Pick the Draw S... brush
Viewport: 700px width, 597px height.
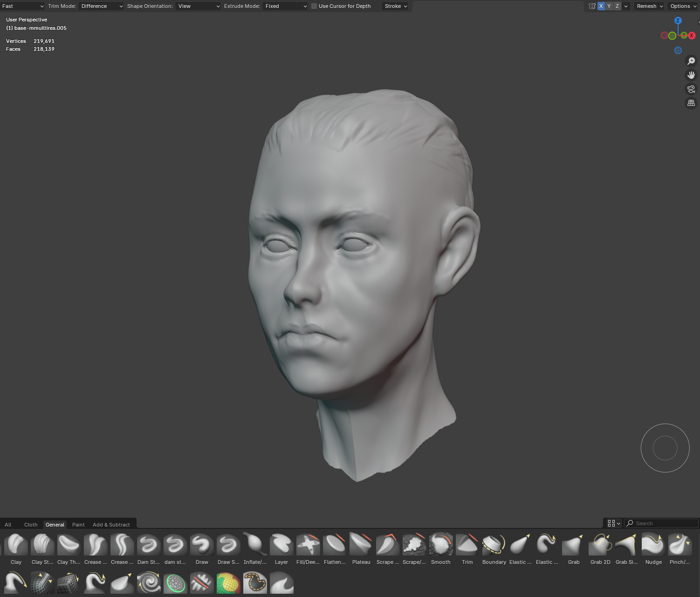(x=228, y=549)
